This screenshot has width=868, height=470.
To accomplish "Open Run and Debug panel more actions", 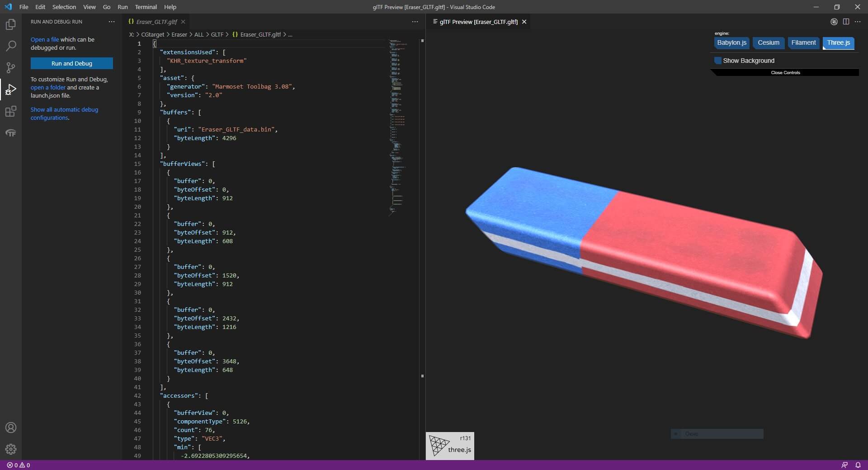I will (x=112, y=22).
